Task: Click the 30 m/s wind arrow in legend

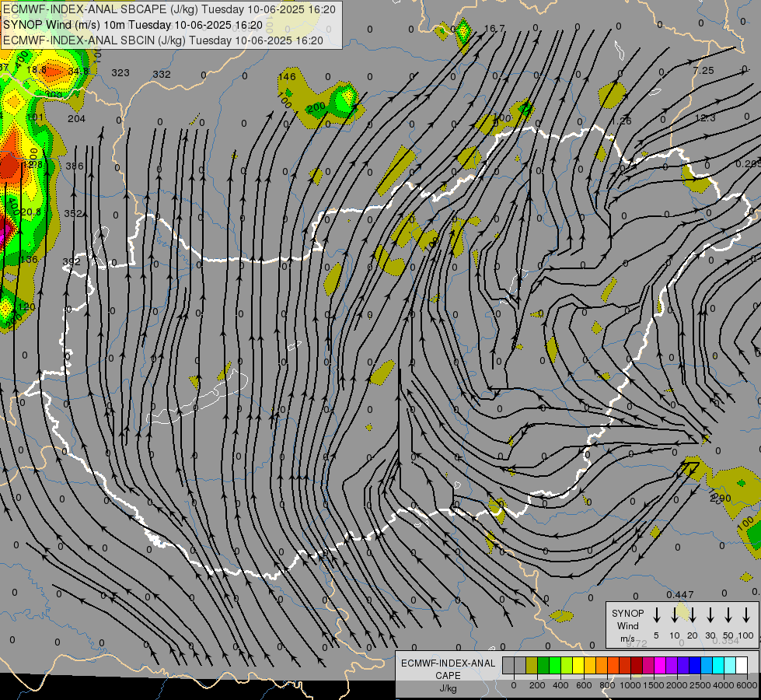Action: [x=710, y=615]
